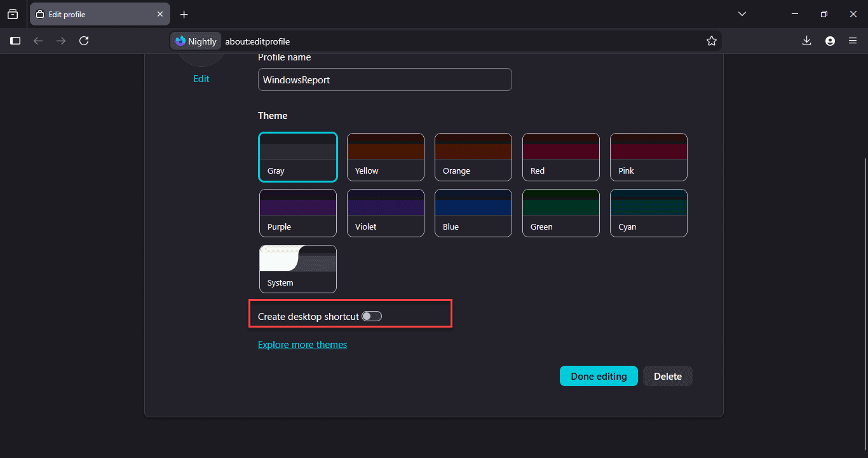Image resolution: width=868 pixels, height=458 pixels.
Task: Open the downloads icon
Action: coord(806,41)
